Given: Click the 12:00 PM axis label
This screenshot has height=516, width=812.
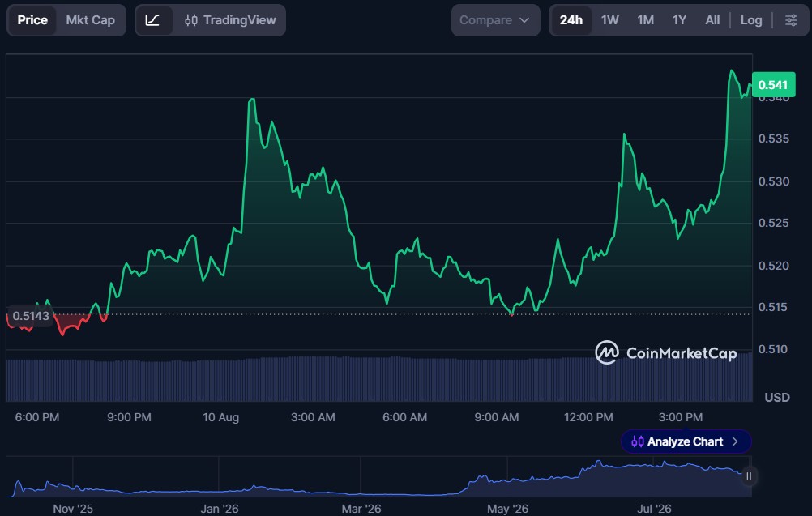Looking at the screenshot, I should pyautogui.click(x=588, y=417).
